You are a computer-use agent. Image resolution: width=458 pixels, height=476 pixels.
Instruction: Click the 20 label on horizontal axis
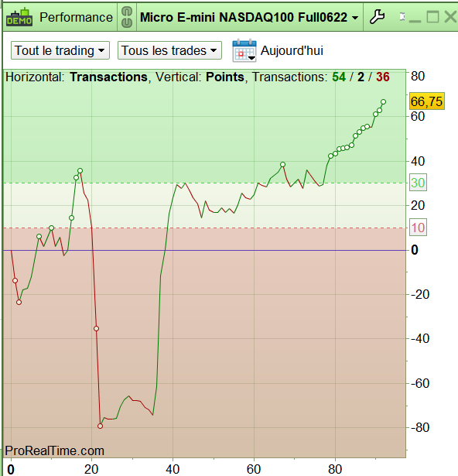[91, 469]
